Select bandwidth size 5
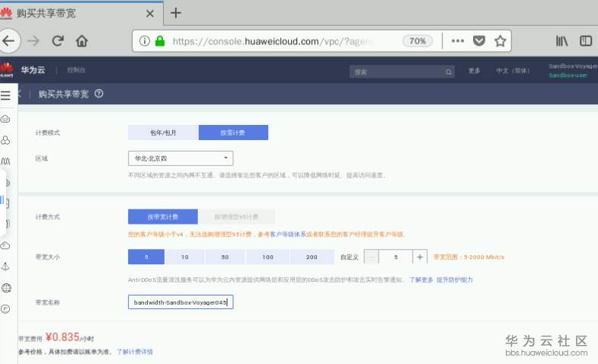598x364 pixels. [x=146, y=257]
